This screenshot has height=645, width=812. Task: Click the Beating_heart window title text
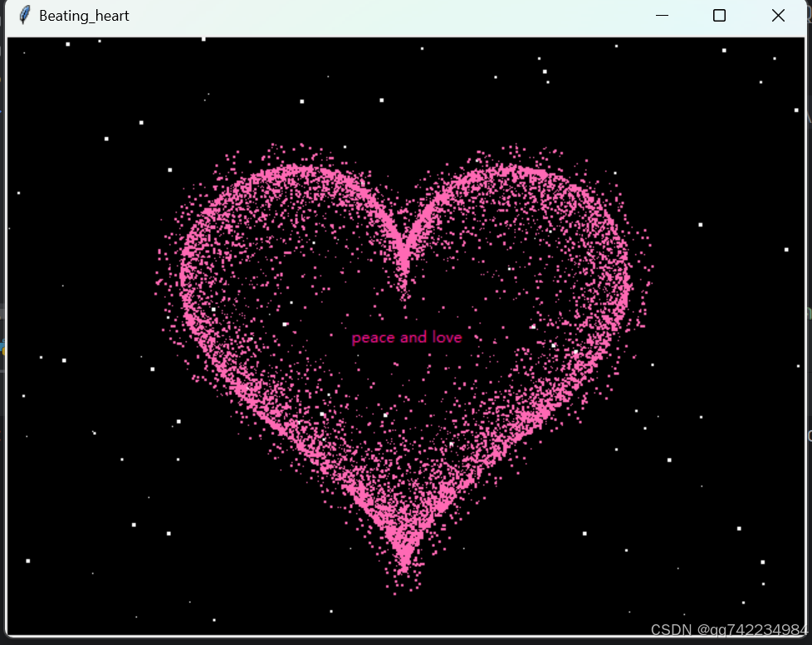click(84, 16)
